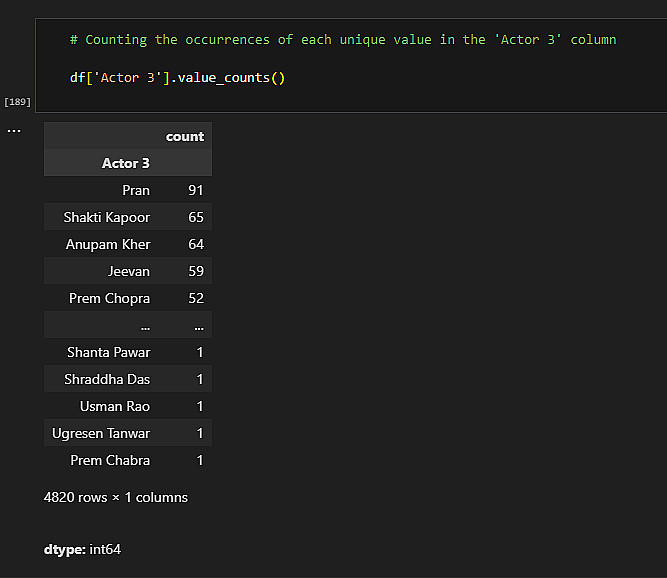This screenshot has width=667, height=578.
Task: Click the 'Shraddha Das' row label
Action: point(107,379)
